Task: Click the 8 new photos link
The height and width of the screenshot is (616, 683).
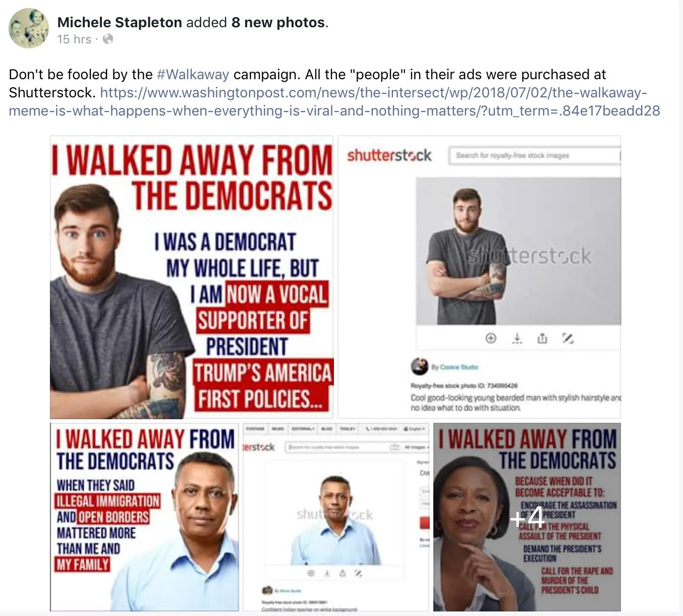Action: pyautogui.click(x=278, y=23)
